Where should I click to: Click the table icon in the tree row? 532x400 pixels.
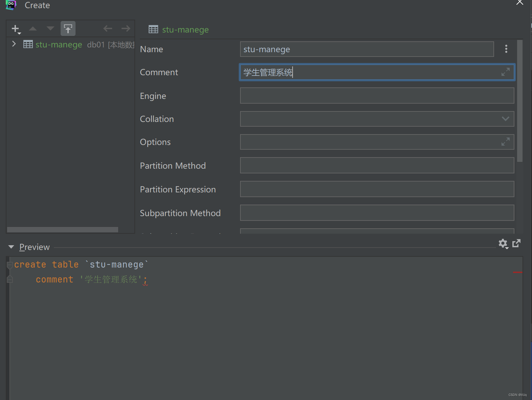click(x=28, y=44)
